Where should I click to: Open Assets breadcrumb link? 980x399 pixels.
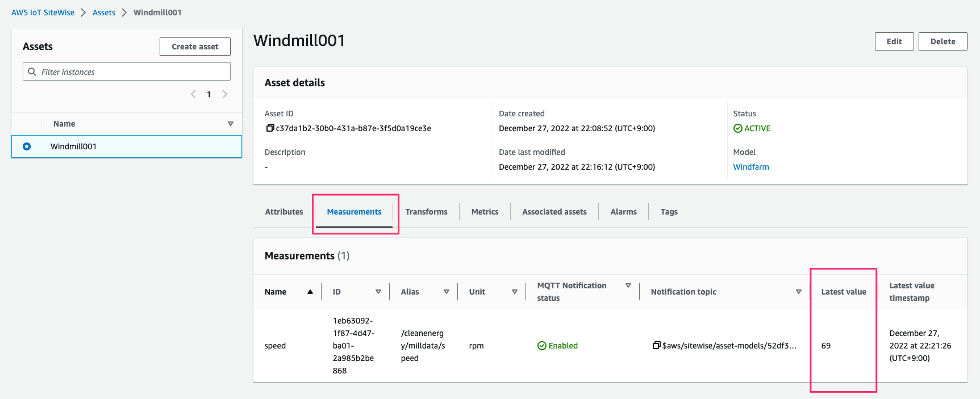point(104,12)
